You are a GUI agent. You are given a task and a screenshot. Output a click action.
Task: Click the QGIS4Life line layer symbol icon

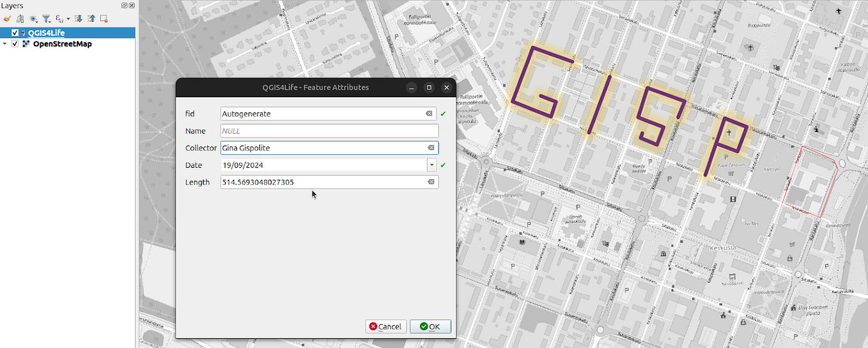point(23,33)
